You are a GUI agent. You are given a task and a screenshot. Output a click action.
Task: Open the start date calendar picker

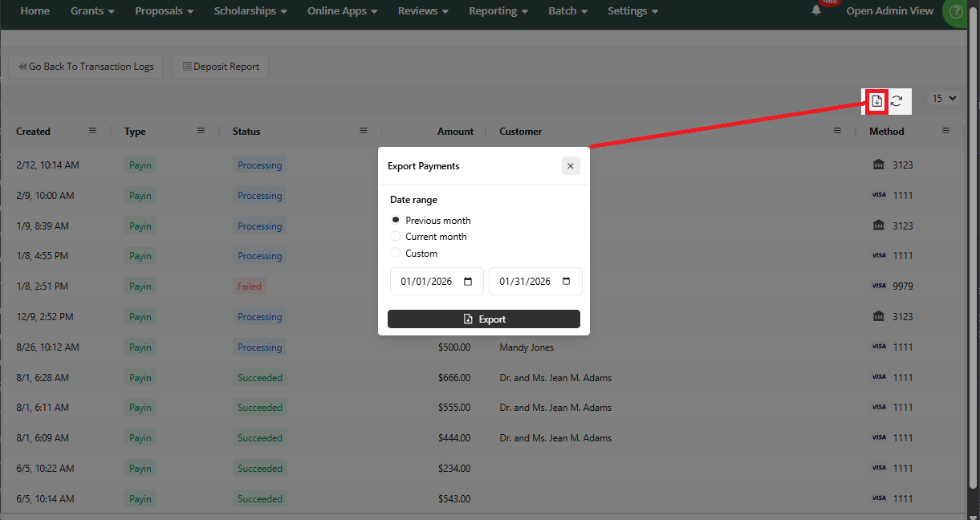point(468,282)
